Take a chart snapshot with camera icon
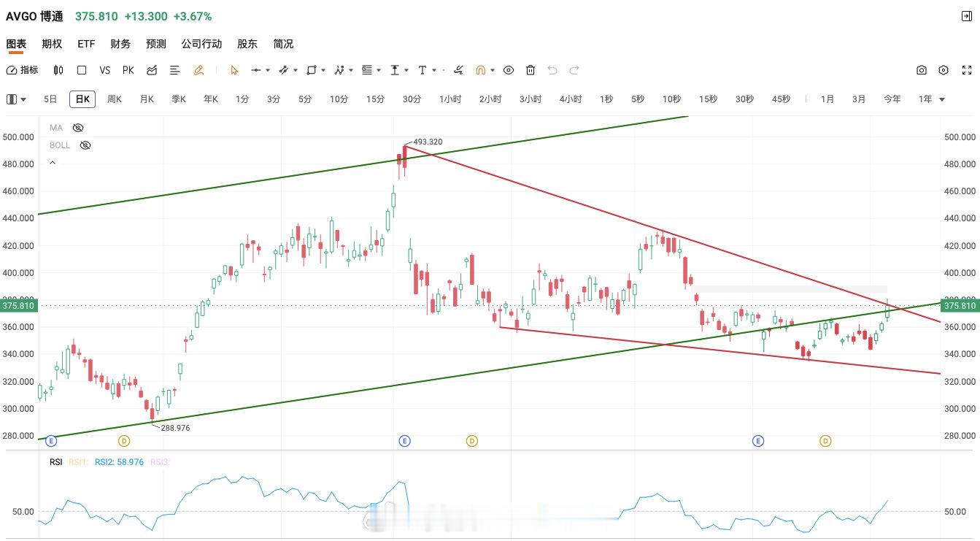 pos(922,70)
